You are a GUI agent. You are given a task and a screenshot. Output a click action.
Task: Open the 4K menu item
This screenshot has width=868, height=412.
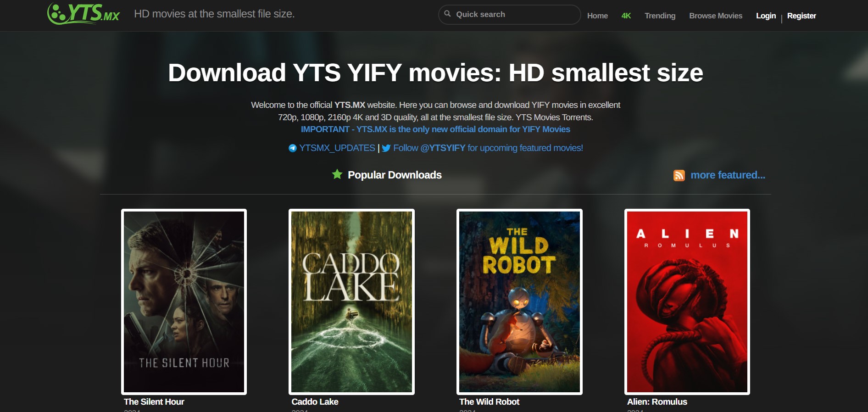coord(626,16)
